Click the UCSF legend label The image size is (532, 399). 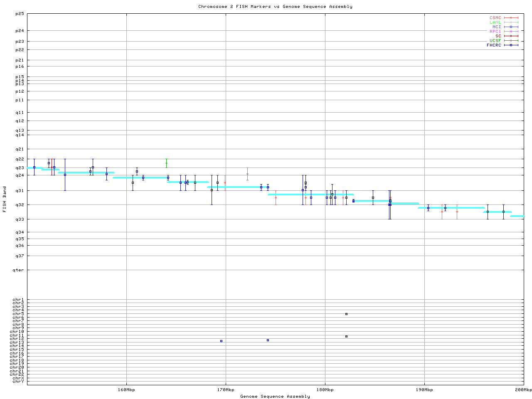(x=495, y=41)
